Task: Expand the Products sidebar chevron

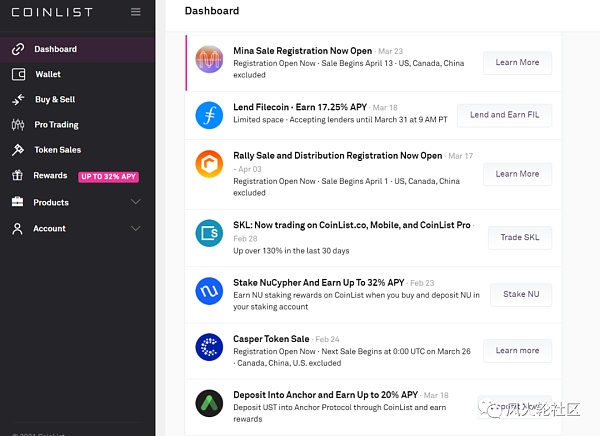Action: coord(136,202)
